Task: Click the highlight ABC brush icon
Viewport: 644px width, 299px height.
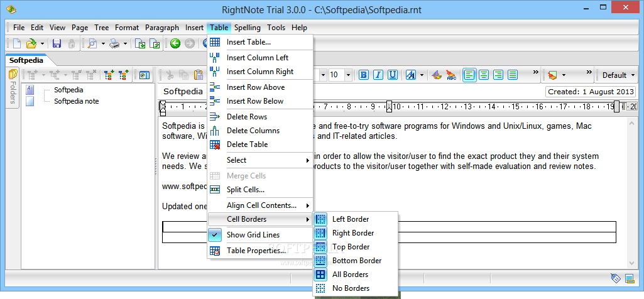Action: point(451,75)
